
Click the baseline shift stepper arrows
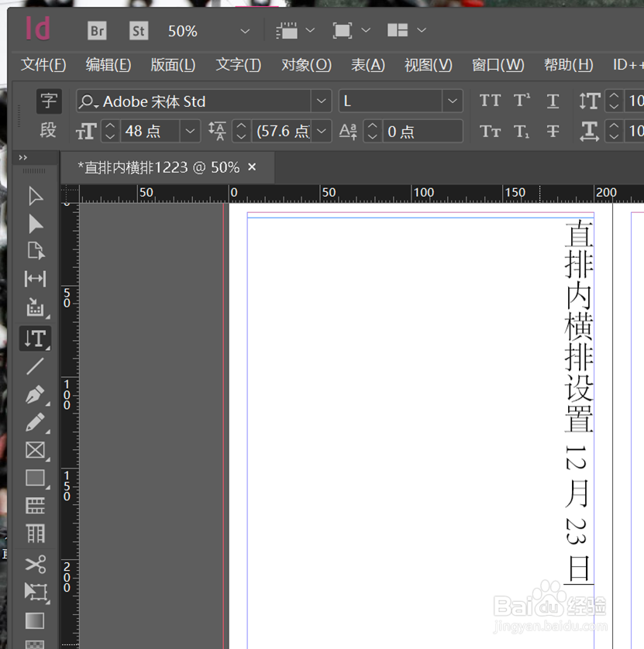372,131
